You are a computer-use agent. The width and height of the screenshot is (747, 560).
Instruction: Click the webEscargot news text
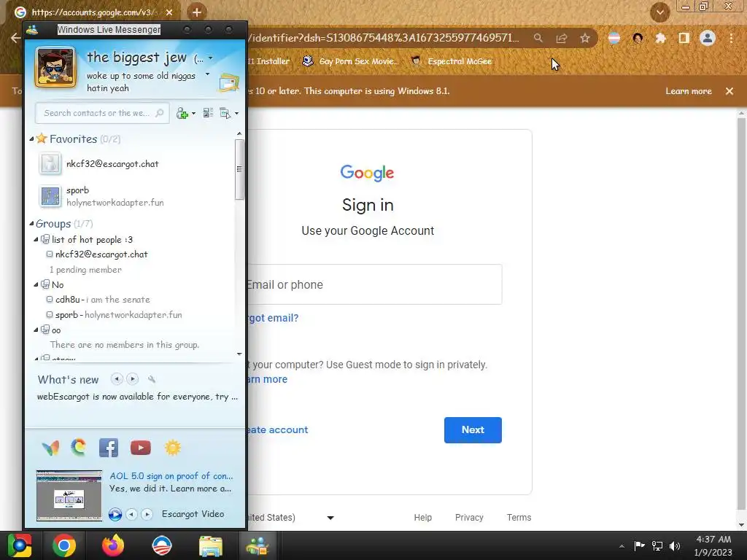pyautogui.click(x=137, y=397)
